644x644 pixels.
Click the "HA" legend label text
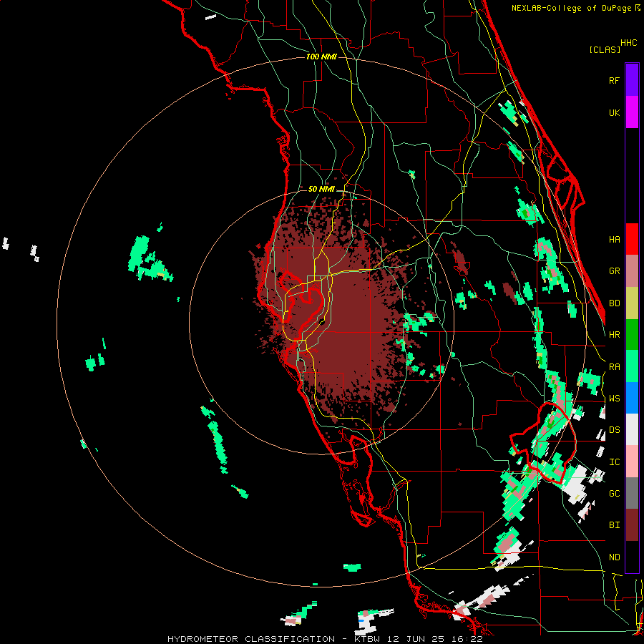pyautogui.click(x=614, y=239)
